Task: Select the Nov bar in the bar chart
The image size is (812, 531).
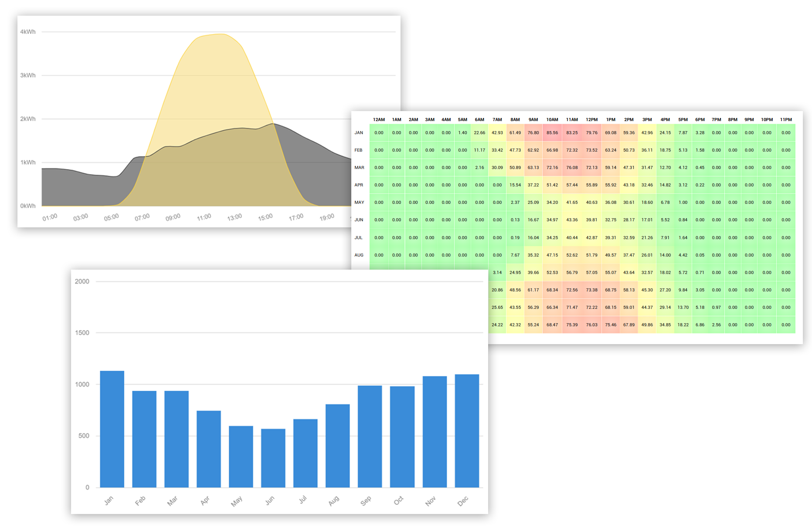Action: click(x=435, y=429)
